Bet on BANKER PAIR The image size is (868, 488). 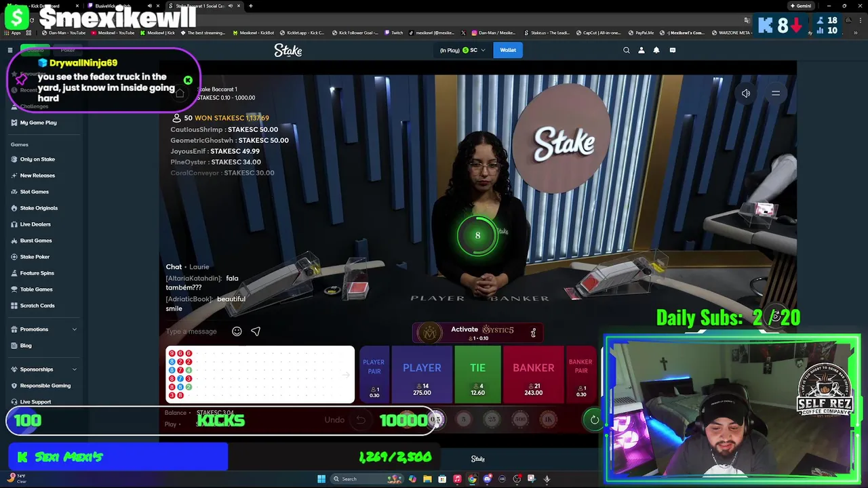[581, 374]
